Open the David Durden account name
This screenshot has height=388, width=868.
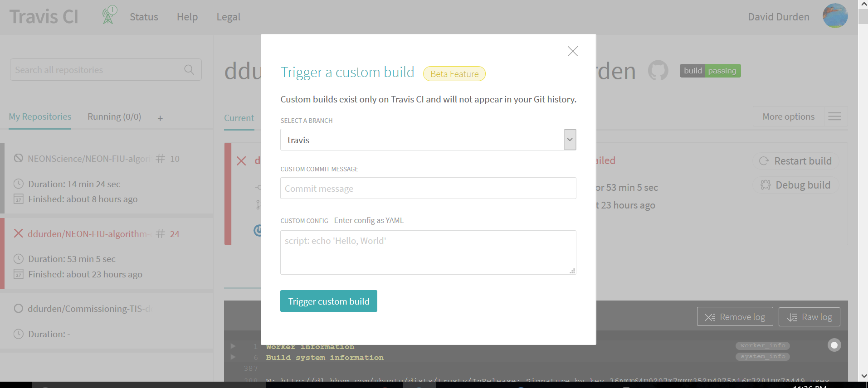(779, 17)
